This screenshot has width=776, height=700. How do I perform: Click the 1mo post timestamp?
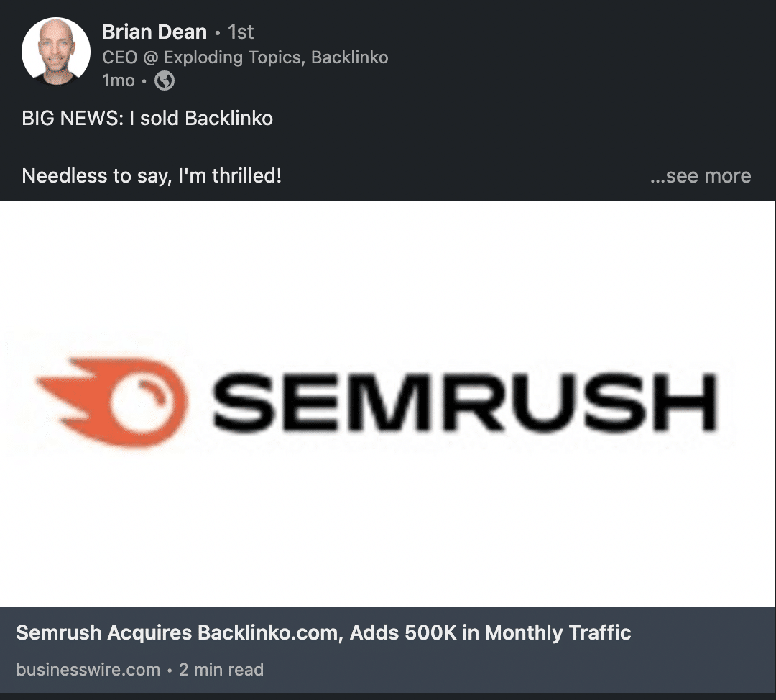pyautogui.click(x=119, y=80)
